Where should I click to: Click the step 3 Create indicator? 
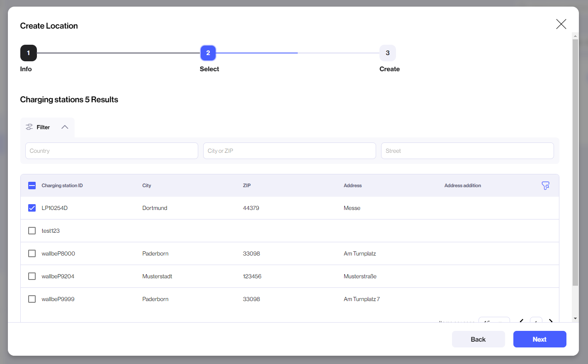[388, 53]
